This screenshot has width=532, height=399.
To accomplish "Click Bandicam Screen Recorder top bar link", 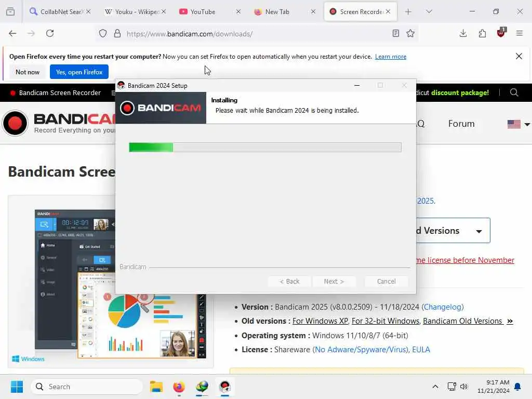I will tap(55, 92).
